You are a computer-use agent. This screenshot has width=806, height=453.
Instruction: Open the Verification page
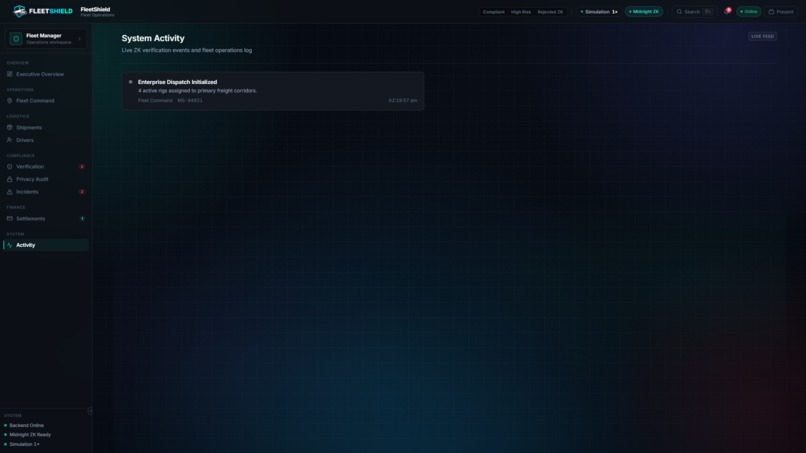[46, 167]
